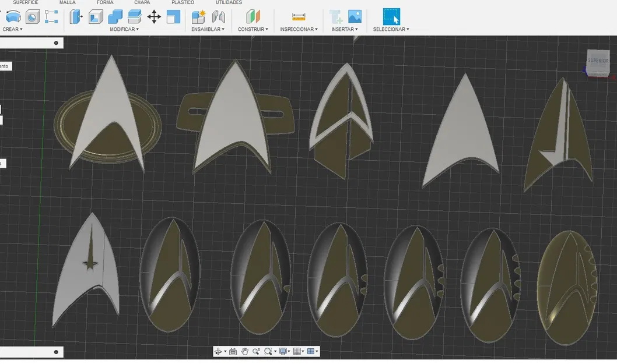This screenshot has height=364, width=617.
Task: Select the Pan hand tool in navigation bar
Action: (x=244, y=351)
